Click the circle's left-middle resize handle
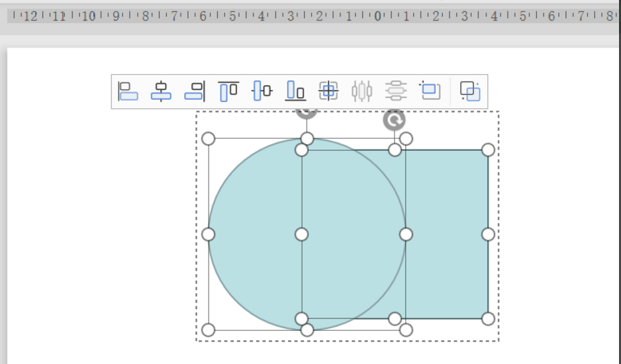Viewport: 621px width, 364px height. click(x=209, y=234)
